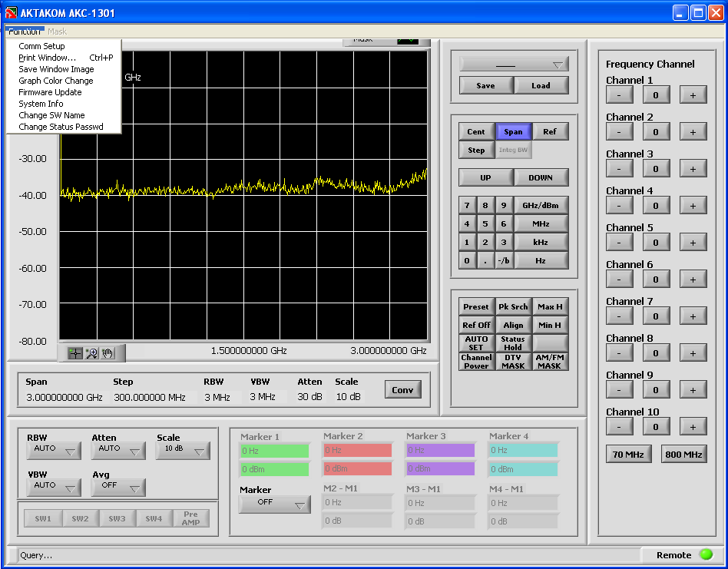Toggle Status Hold
The width and height of the screenshot is (728, 569).
(x=513, y=343)
